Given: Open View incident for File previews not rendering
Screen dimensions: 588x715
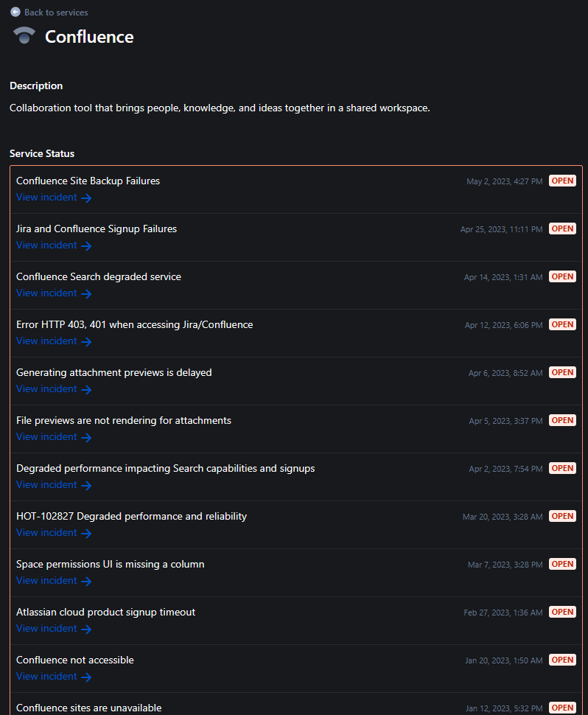Looking at the screenshot, I should 46,436.
